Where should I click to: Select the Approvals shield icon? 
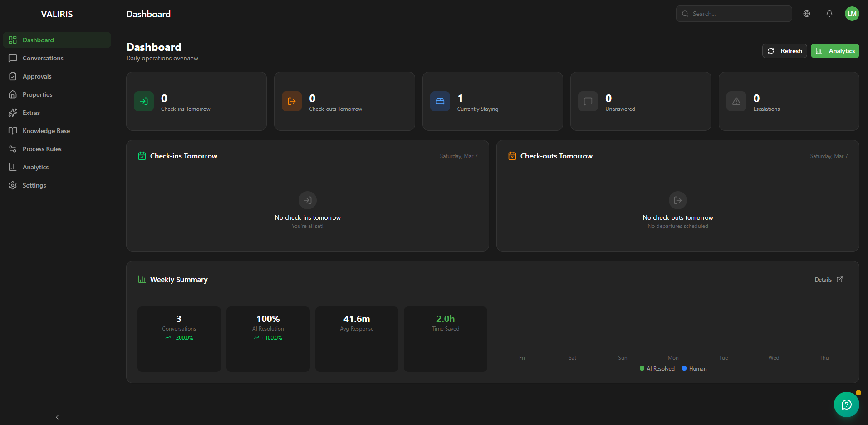13,76
